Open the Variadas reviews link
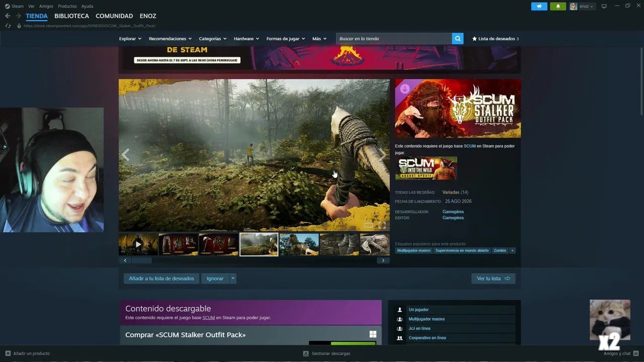 451,192
